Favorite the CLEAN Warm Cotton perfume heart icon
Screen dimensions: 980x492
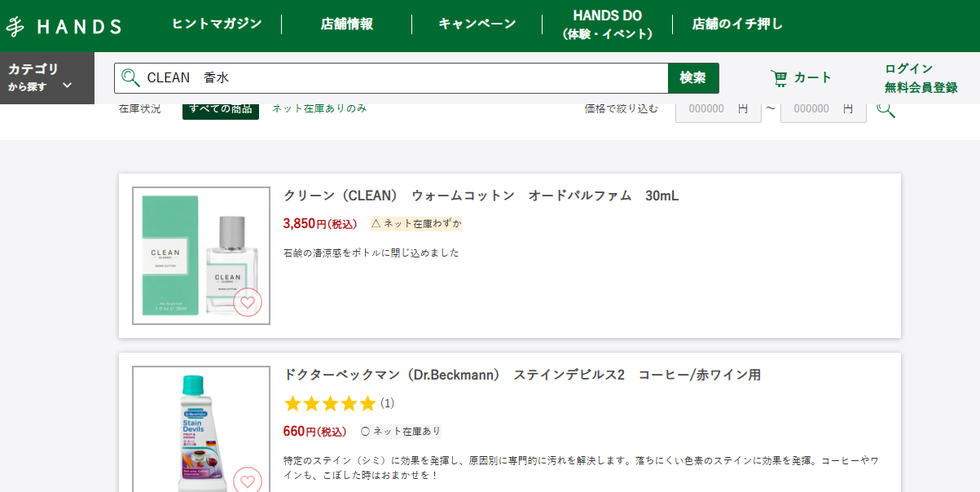coord(248,302)
